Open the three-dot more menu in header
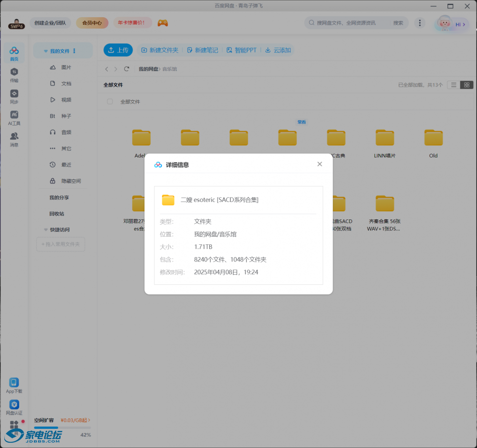 (419, 23)
